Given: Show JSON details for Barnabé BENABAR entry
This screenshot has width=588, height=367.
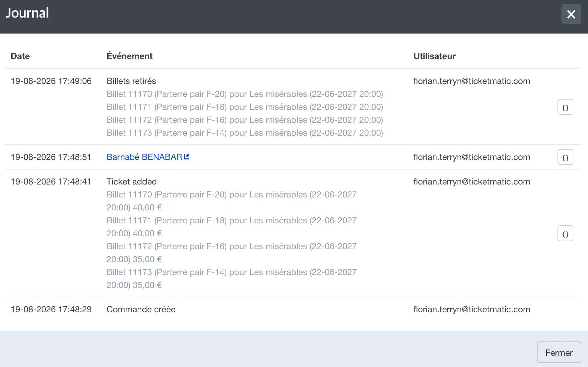Looking at the screenshot, I should point(565,157).
